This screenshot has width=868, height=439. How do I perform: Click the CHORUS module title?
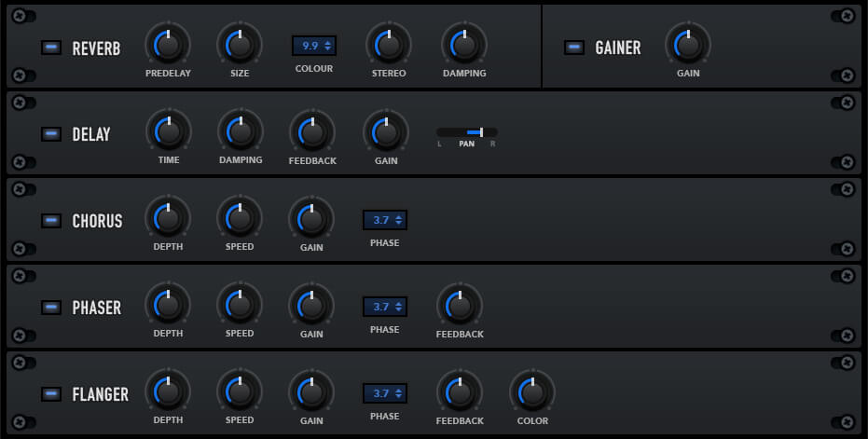point(97,222)
